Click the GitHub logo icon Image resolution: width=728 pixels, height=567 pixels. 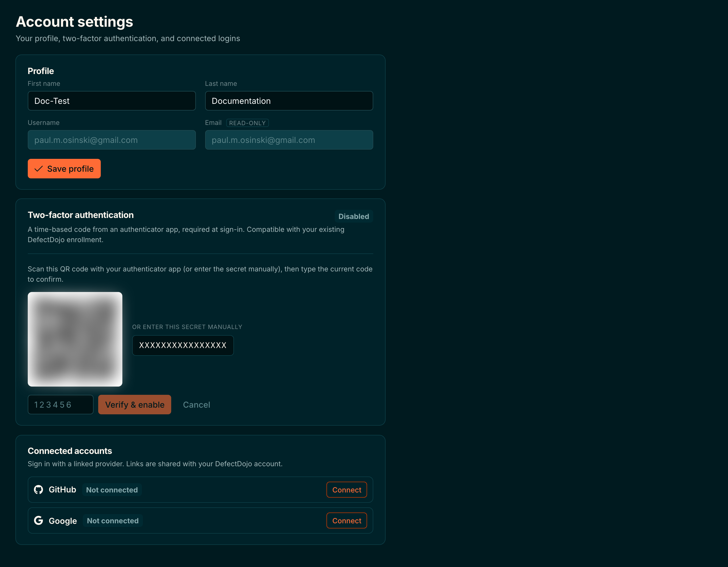tap(39, 490)
